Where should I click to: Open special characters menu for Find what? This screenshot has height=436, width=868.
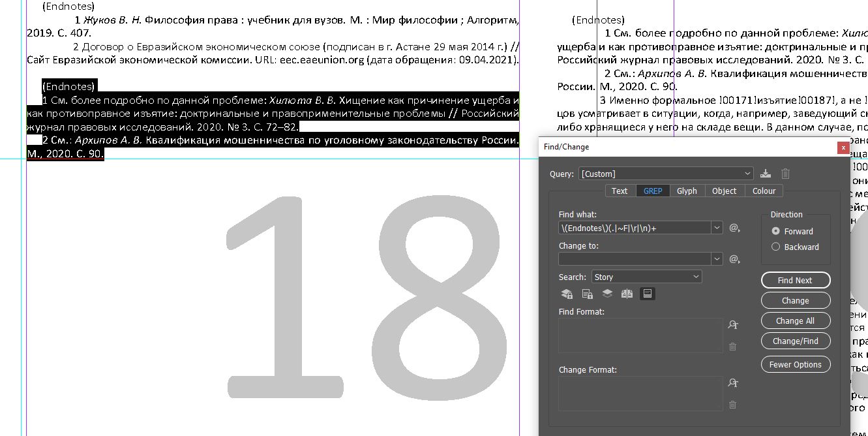pos(734,228)
